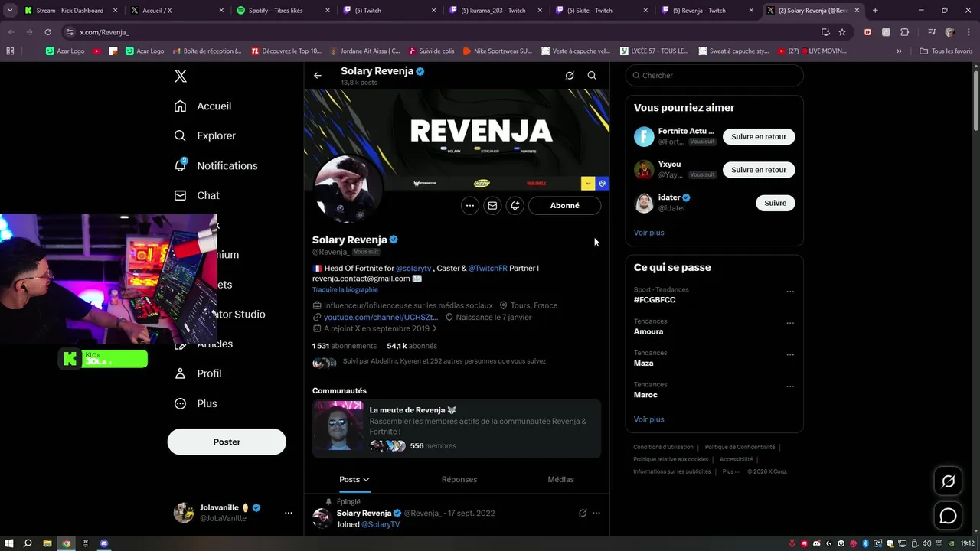
Task: Open the youtube.com/channel link
Action: (x=381, y=317)
